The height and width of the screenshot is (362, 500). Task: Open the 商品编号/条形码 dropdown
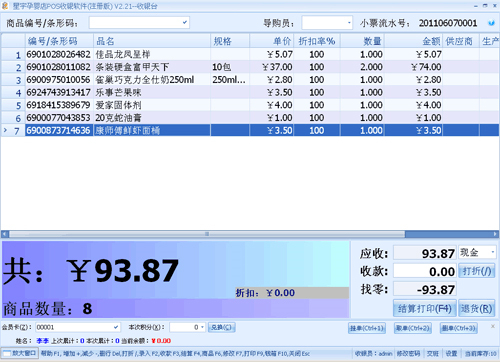tap(185, 23)
